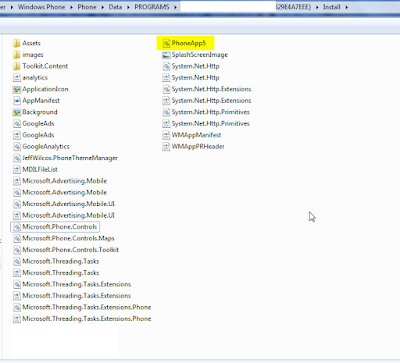Click the analytics document file icon

tap(17, 78)
